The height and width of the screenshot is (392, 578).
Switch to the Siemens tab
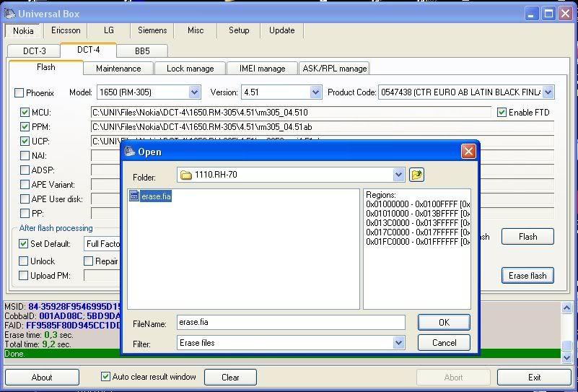click(152, 30)
